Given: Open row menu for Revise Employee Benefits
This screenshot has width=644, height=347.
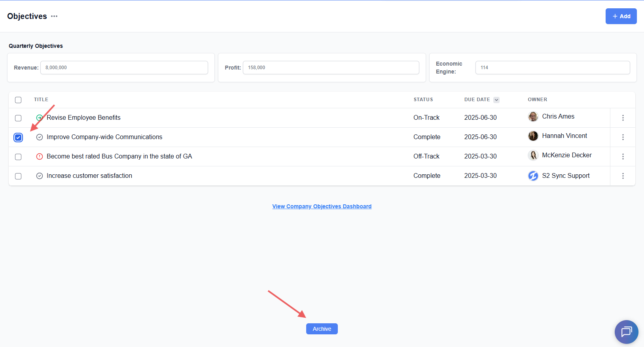Looking at the screenshot, I should tap(623, 118).
